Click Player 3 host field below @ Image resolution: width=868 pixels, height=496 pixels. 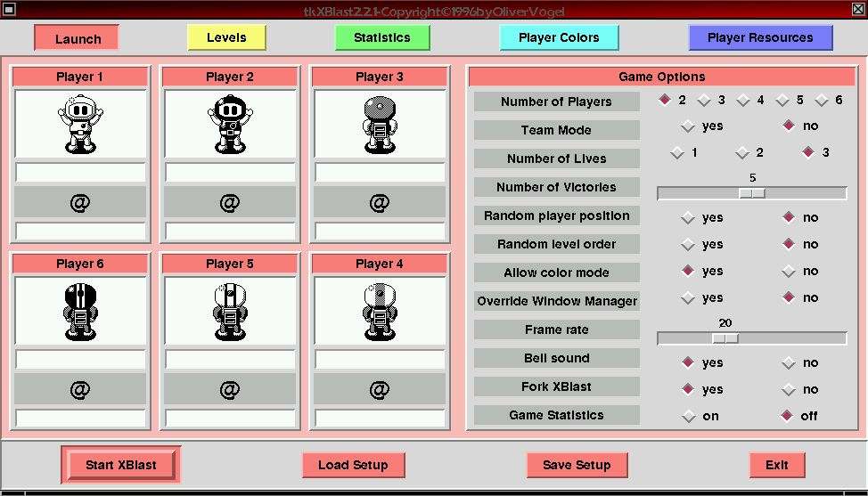coord(380,232)
